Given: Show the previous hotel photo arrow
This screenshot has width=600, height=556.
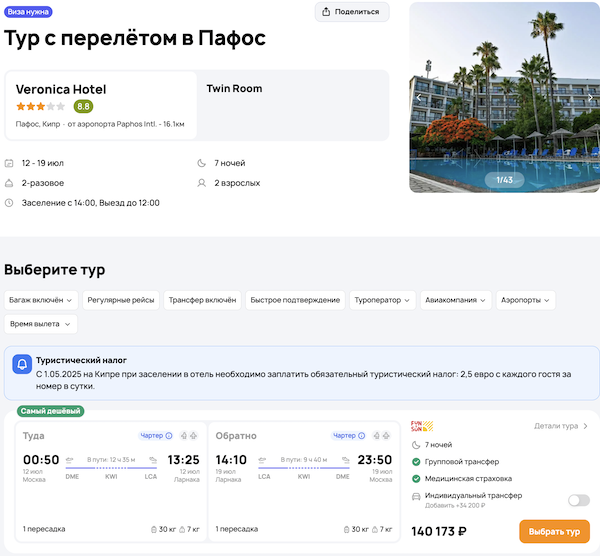Looking at the screenshot, I should pos(419,98).
